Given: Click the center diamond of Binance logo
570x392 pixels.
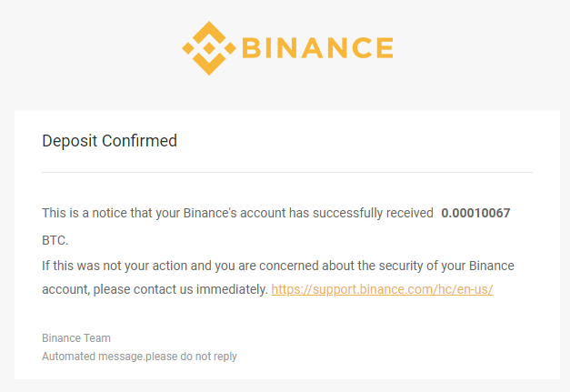Looking at the screenshot, I should [209, 48].
